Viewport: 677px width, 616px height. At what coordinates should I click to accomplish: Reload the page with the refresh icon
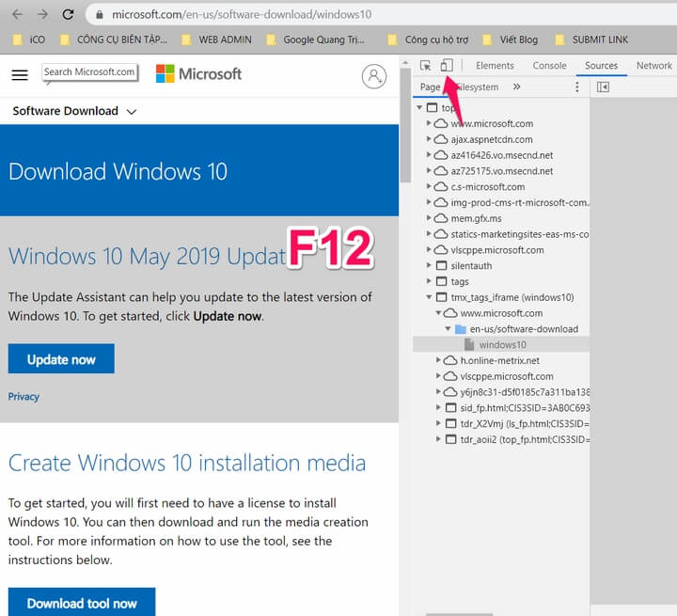(x=68, y=14)
